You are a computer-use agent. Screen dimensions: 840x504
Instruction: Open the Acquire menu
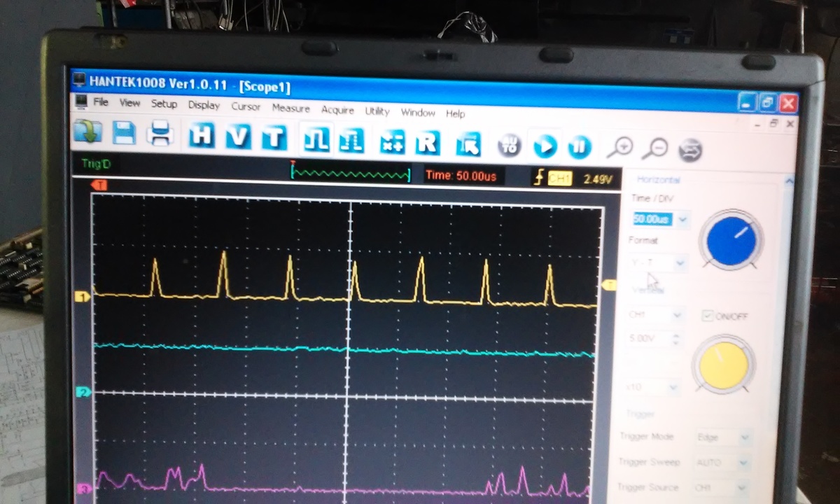click(337, 110)
